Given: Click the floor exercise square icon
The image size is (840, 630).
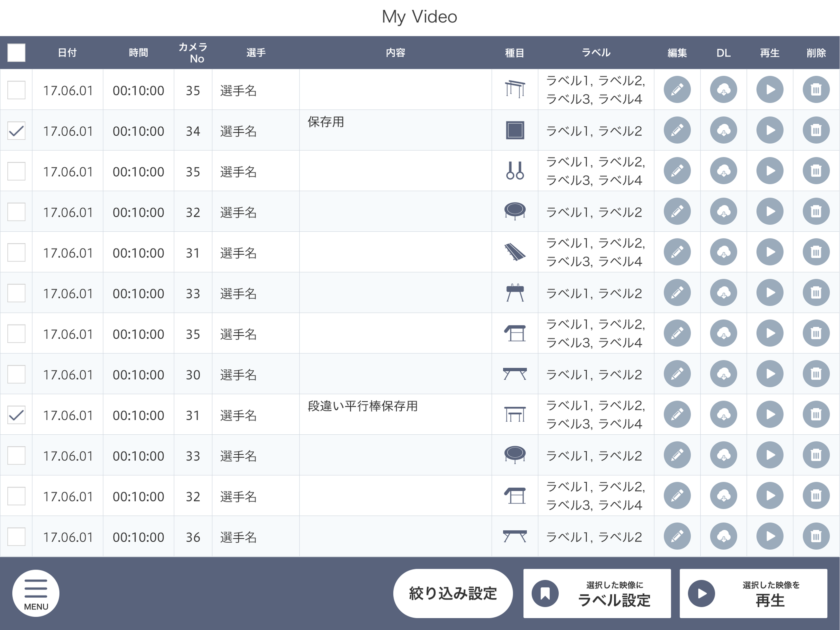Looking at the screenshot, I should coord(515,130).
